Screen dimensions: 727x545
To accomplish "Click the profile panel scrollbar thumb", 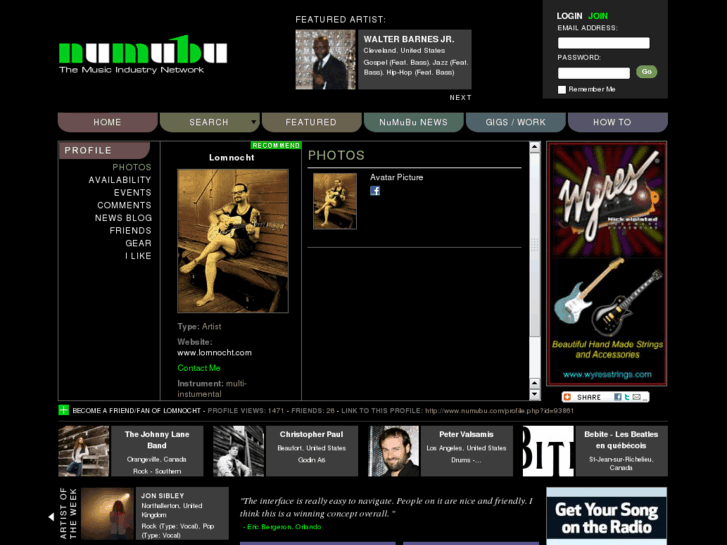I will point(535,245).
